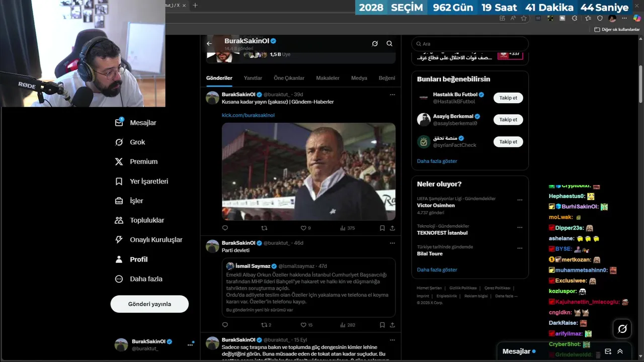The width and height of the screenshot is (644, 362).
Task: Switch to the Makaleler tab
Action: pos(328,78)
